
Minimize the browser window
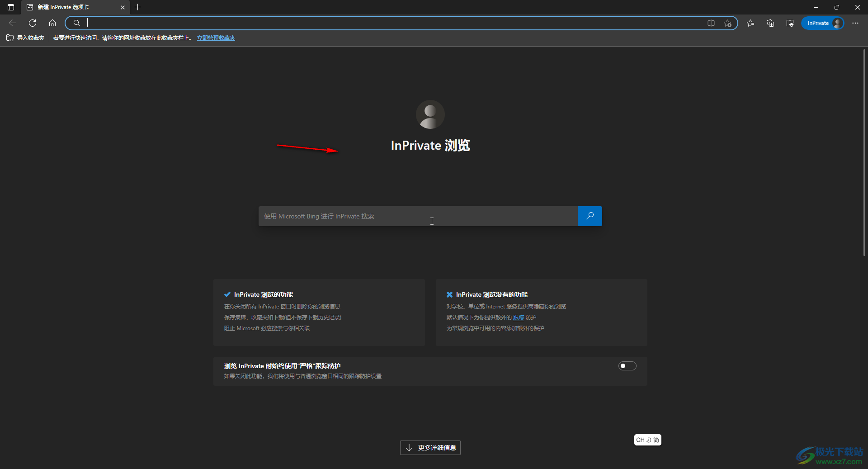pyautogui.click(x=816, y=7)
